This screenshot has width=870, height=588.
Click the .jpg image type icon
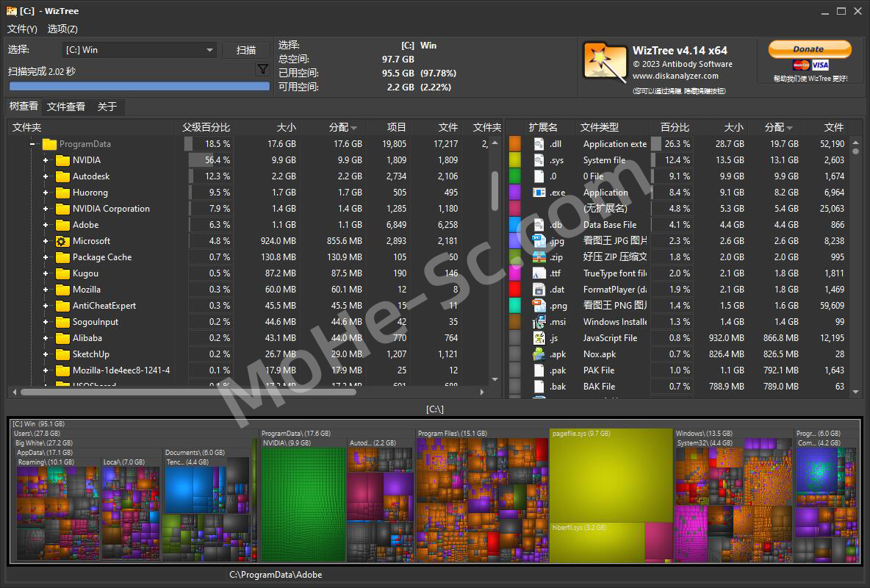coord(539,241)
